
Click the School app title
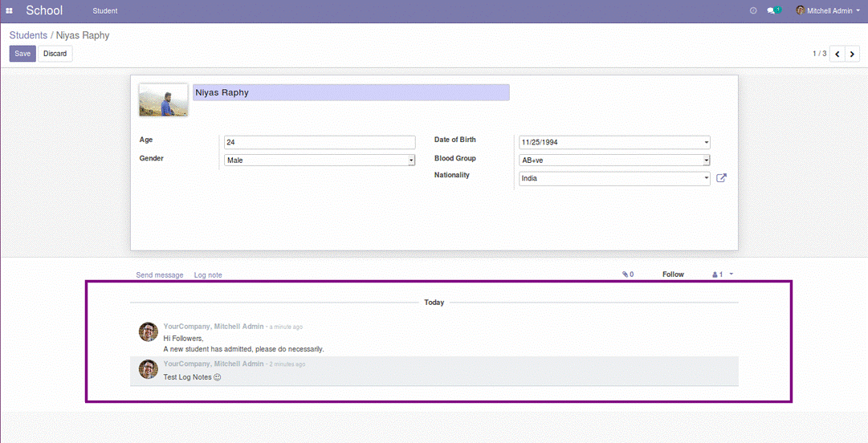pos(44,10)
